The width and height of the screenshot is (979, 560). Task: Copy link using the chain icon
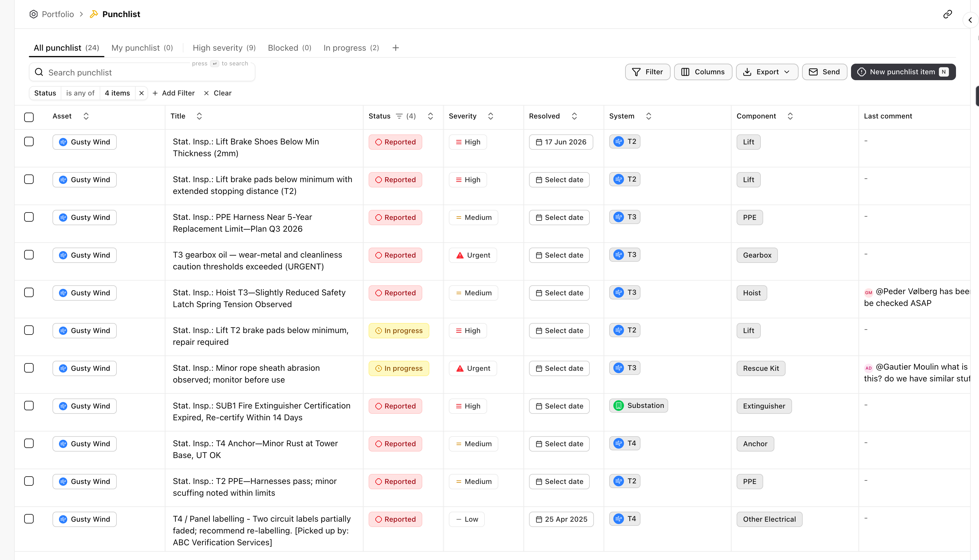coord(947,14)
